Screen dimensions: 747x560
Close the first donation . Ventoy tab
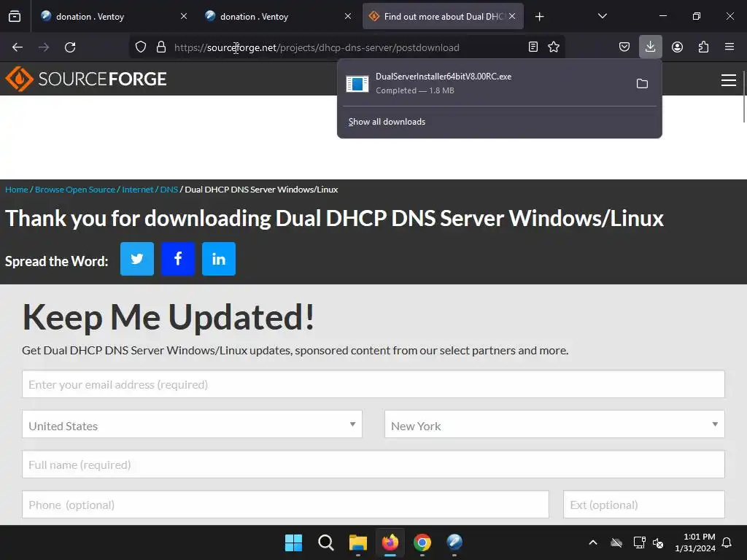[184, 16]
